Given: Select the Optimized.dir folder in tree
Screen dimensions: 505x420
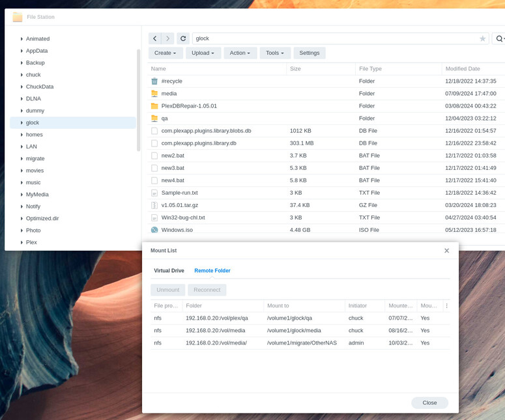Looking at the screenshot, I should point(73,219).
